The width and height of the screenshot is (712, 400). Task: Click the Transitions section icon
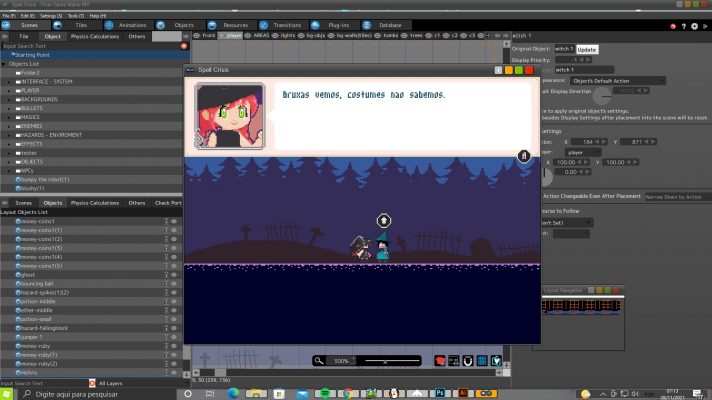pyautogui.click(x=264, y=25)
